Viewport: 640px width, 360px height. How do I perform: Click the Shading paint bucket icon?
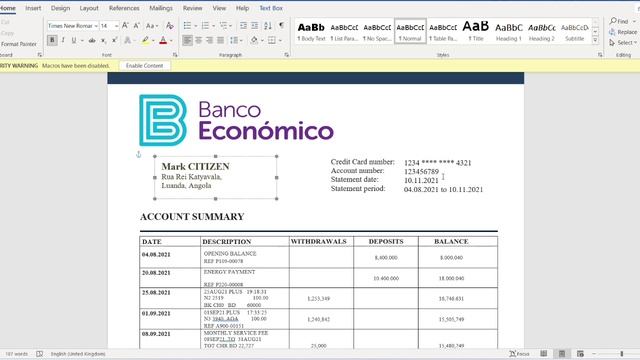pos(254,40)
